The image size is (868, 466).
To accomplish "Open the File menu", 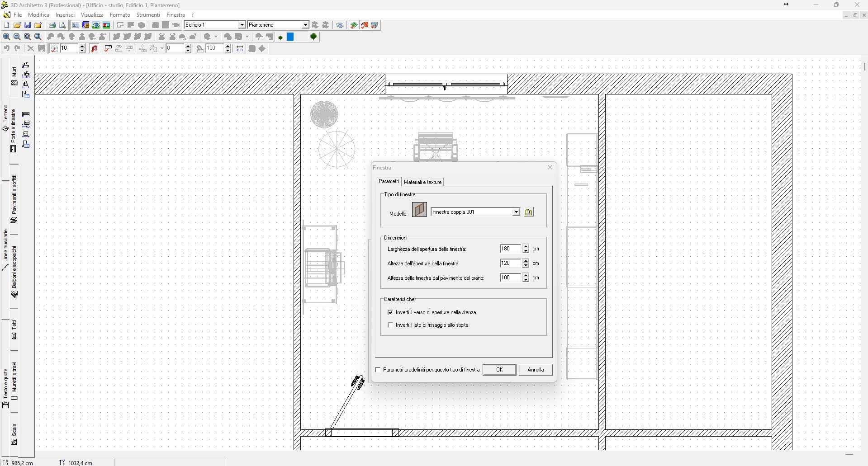I will (x=18, y=15).
